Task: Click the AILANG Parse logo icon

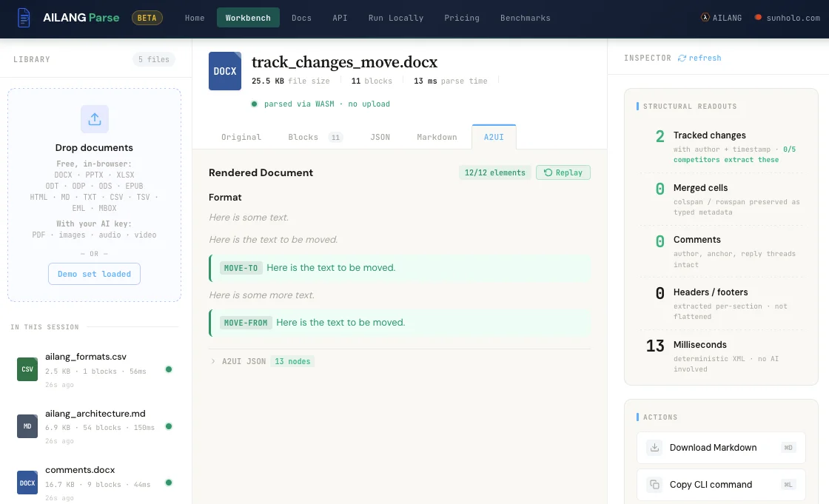Action: pos(23,18)
